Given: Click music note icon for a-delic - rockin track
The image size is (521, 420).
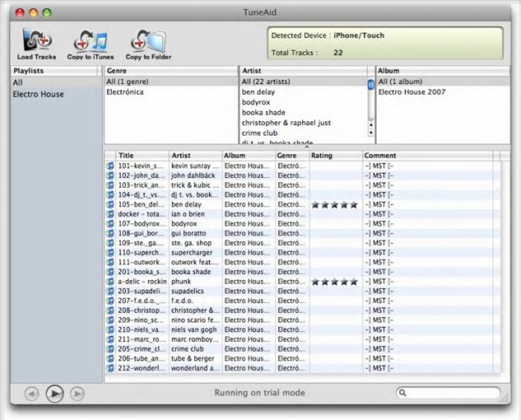Looking at the screenshot, I should click(x=110, y=282).
